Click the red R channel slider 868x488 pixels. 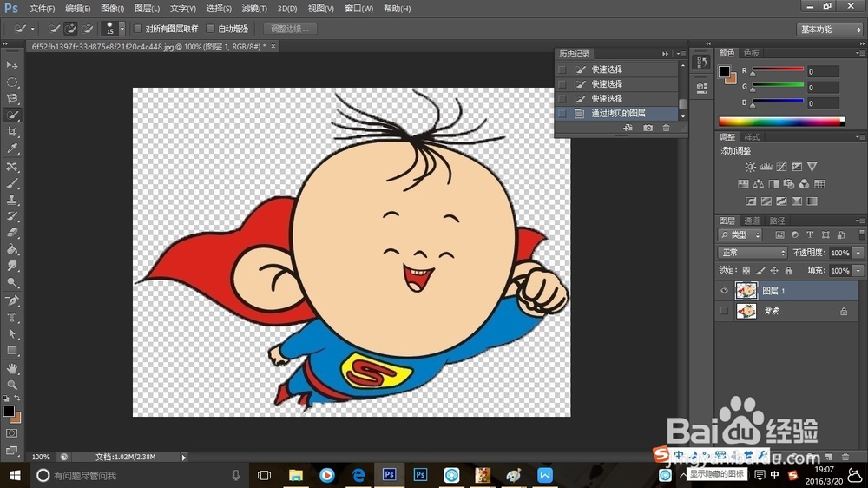(x=777, y=71)
